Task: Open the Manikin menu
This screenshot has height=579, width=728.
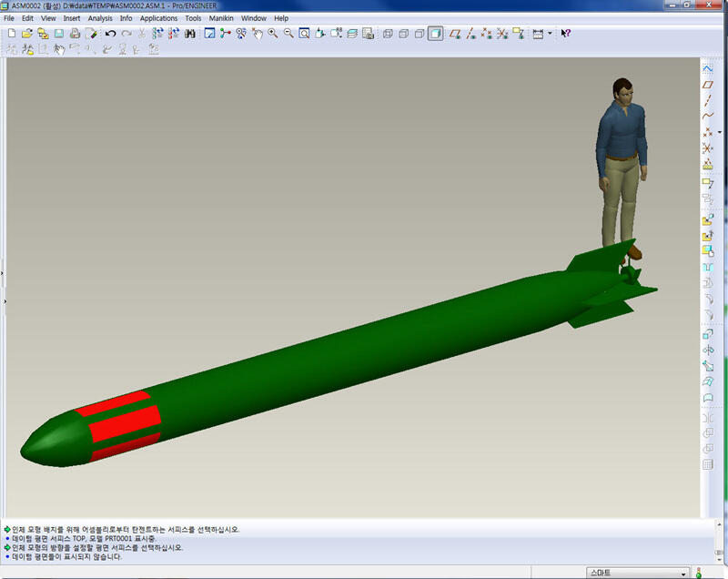Action: pyautogui.click(x=220, y=18)
